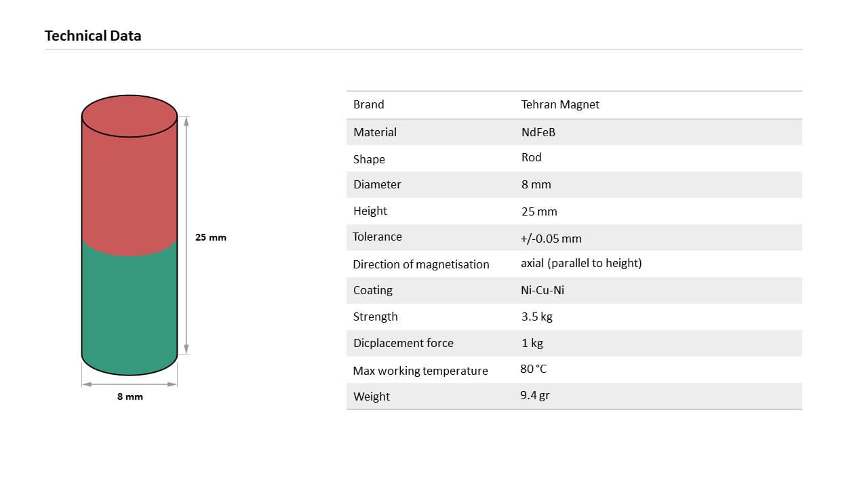Viewport: 868px width, 488px height.
Task: Click the red top half of the magnet
Action: pyautogui.click(x=129, y=183)
